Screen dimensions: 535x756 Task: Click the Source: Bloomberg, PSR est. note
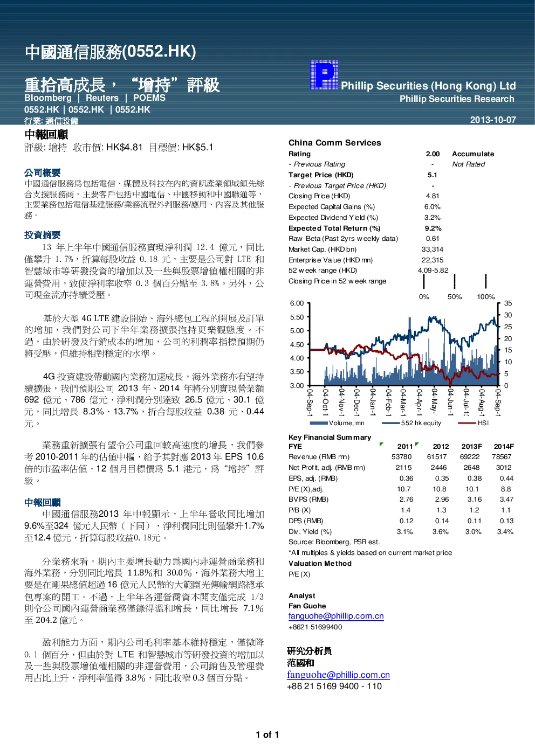(x=334, y=542)
